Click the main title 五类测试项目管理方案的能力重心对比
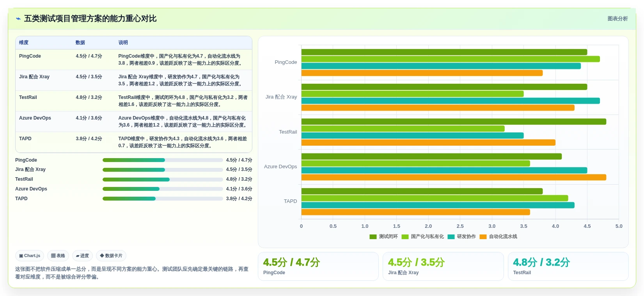Screen dimensions: 644x296 [x=90, y=19]
